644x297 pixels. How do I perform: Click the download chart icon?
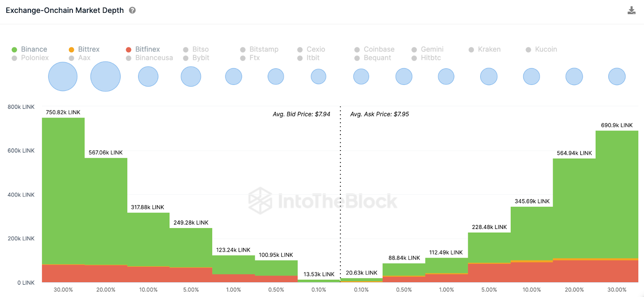click(632, 10)
